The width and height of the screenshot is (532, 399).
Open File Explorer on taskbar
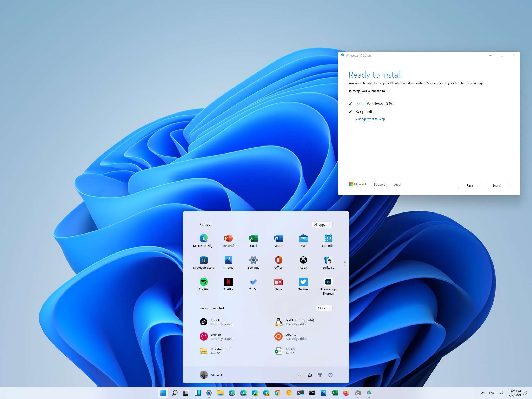(220, 393)
